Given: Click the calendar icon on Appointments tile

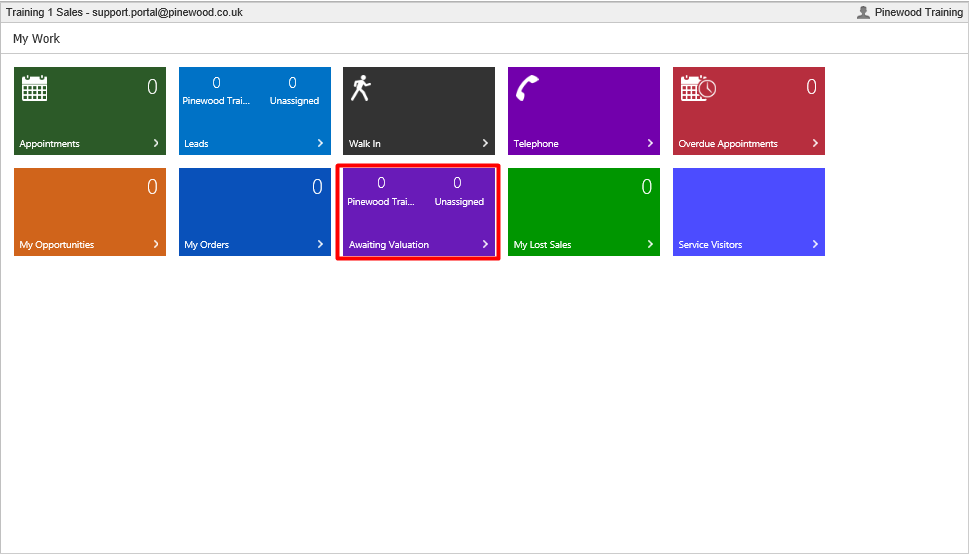Looking at the screenshot, I should pyautogui.click(x=35, y=88).
